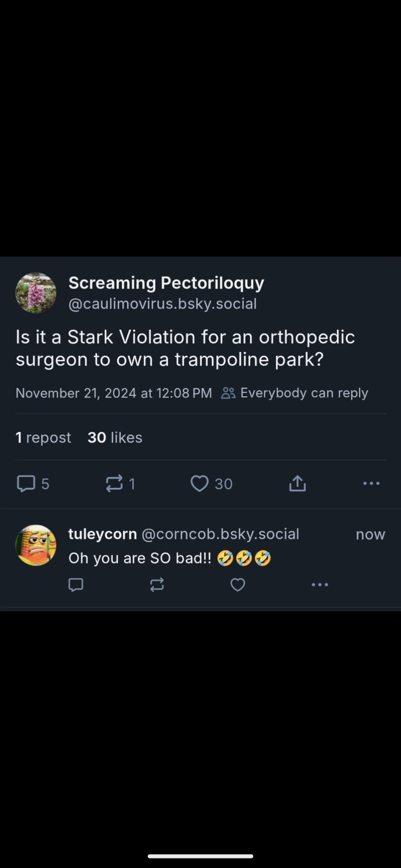The height and width of the screenshot is (868, 401).
Task: Open tuleycorn's corn avatar
Action: tap(36, 545)
